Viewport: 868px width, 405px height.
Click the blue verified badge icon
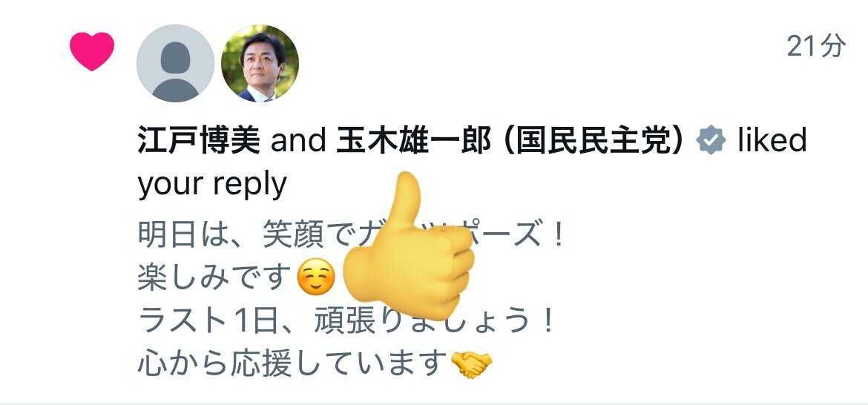tap(711, 140)
